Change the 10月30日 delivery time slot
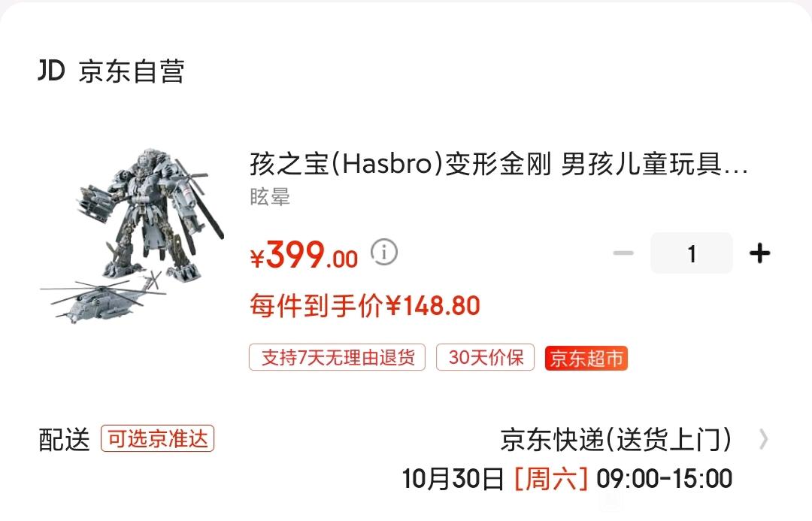Screen dimensions: 812x521 [567, 479]
